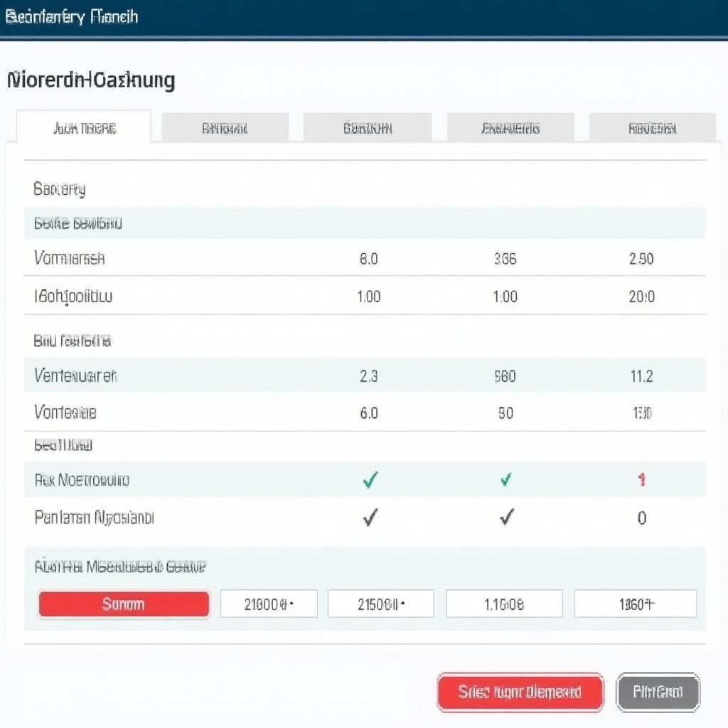Viewport: 728px width, 728px height.
Task: Click the 2.3 value in Ventenuaren row
Action: (368, 376)
